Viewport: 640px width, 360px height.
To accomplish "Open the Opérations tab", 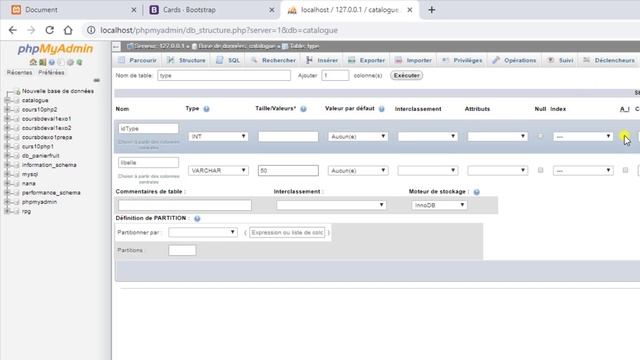I will (x=514, y=60).
